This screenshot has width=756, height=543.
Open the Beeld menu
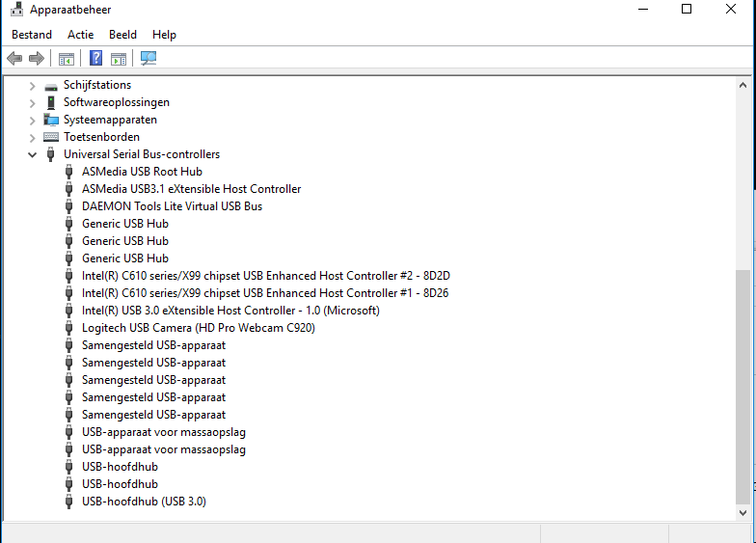point(122,35)
